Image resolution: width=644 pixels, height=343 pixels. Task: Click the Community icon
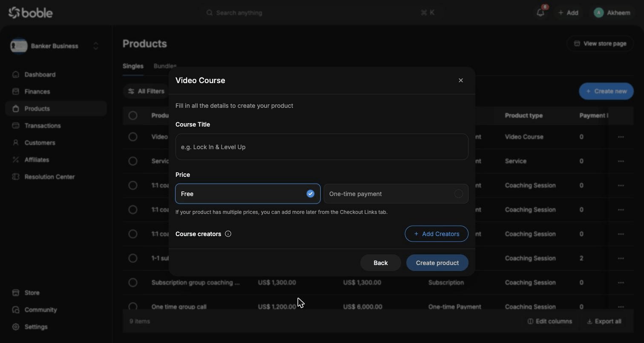tap(16, 310)
